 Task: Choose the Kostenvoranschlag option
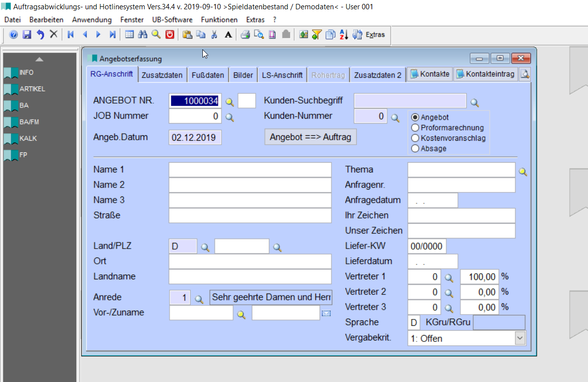[415, 138]
